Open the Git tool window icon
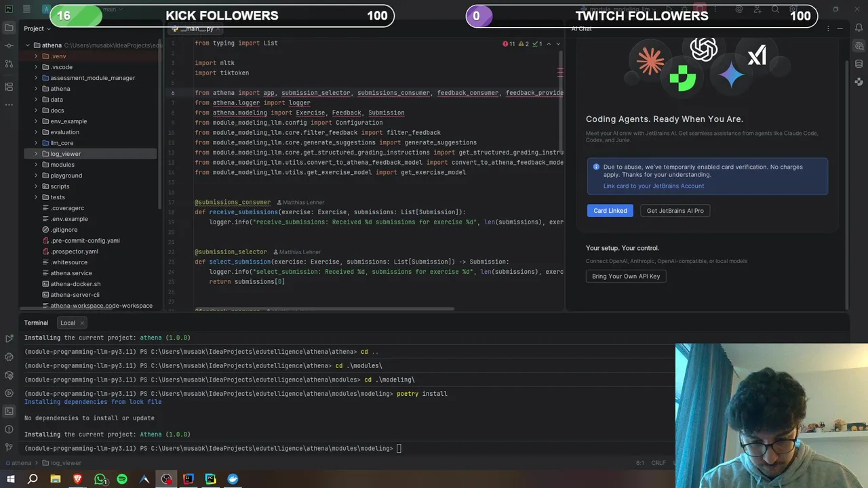The width and height of the screenshot is (868, 488). pyautogui.click(x=9, y=447)
